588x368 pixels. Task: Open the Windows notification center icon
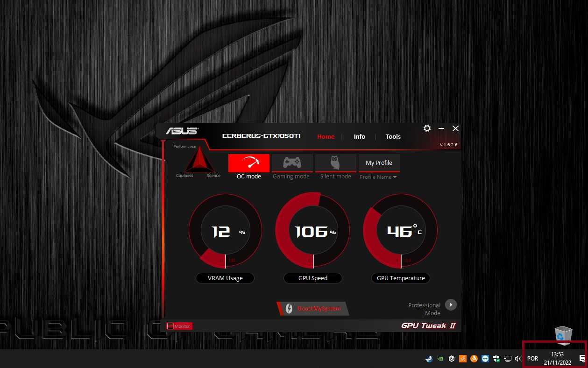[582, 359]
